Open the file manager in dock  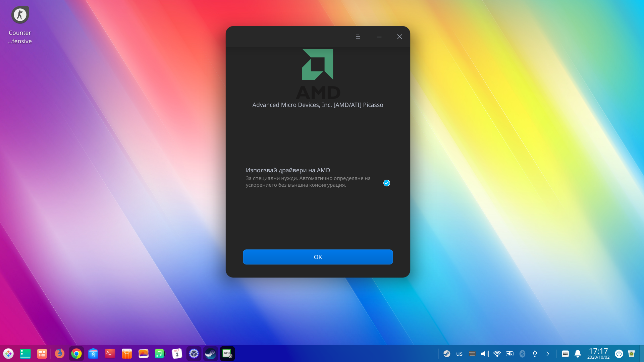(93, 354)
